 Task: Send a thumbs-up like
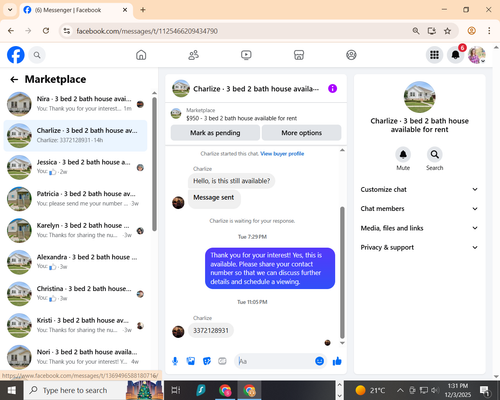pyautogui.click(x=337, y=361)
